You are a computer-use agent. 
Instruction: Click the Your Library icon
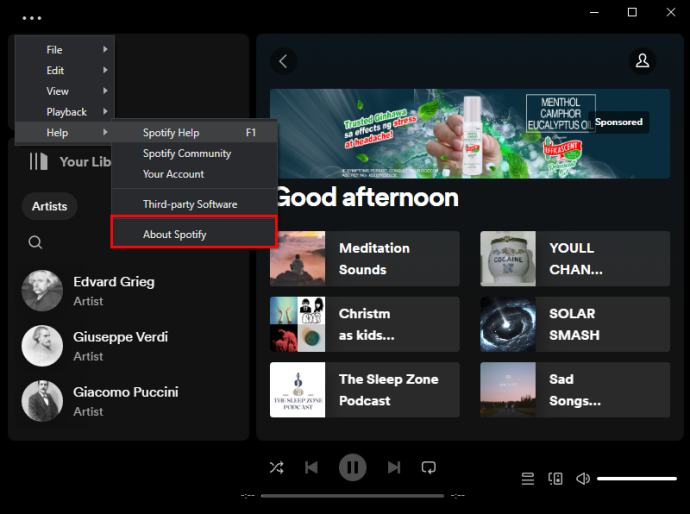click(38, 162)
